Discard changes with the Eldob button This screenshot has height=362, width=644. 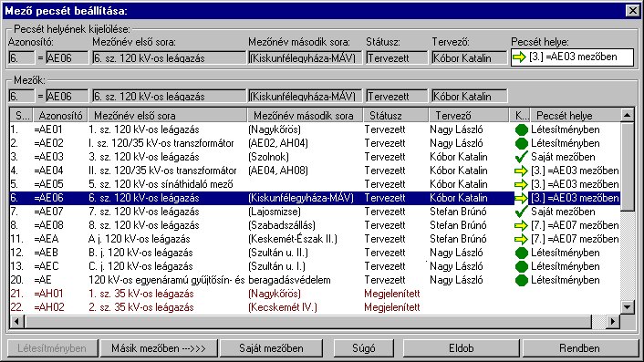tap(462, 348)
